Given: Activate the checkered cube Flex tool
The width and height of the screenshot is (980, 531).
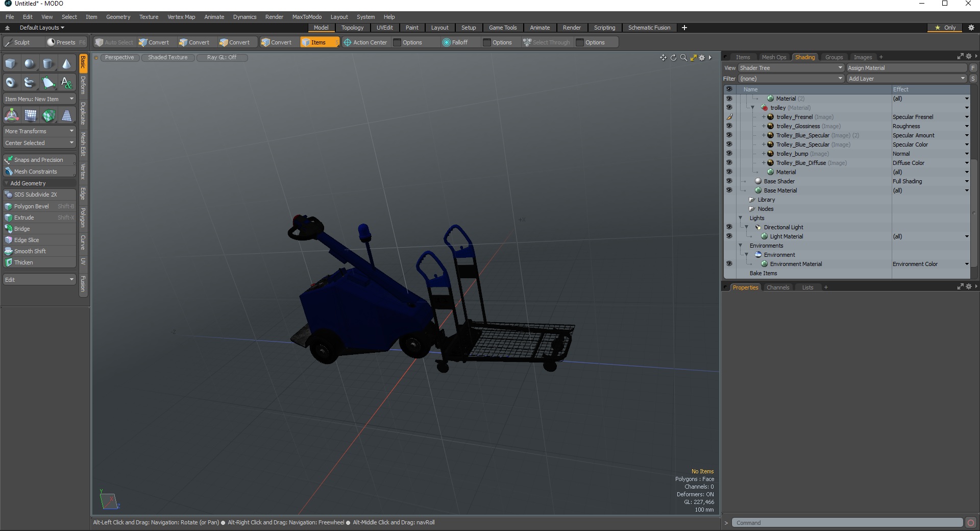Looking at the screenshot, I should tap(48, 115).
